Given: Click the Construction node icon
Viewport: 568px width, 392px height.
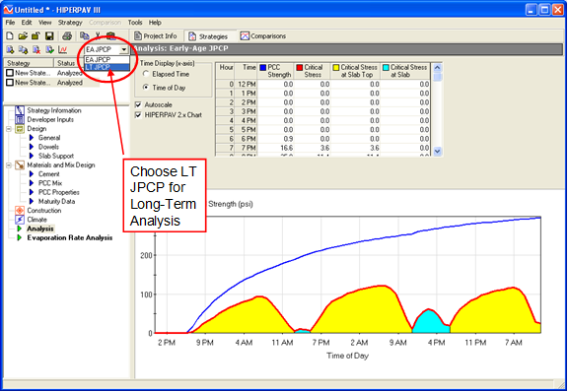Looking at the screenshot, I should [x=20, y=211].
